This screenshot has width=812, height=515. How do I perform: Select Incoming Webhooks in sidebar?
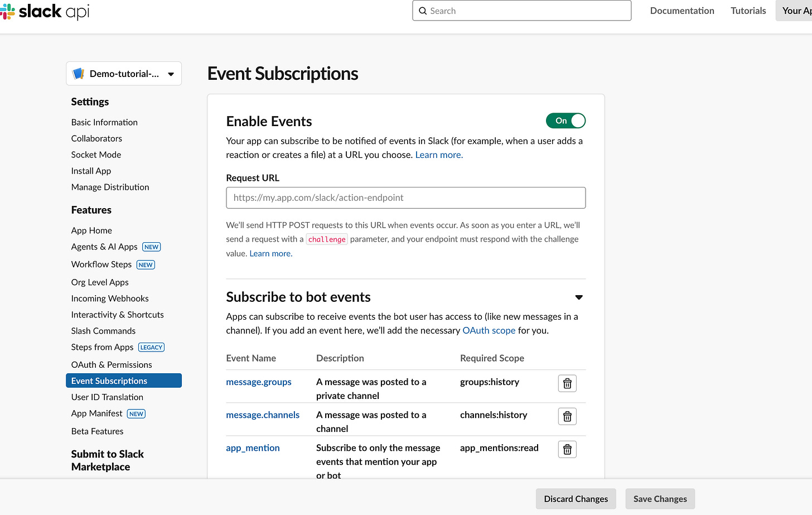110,299
